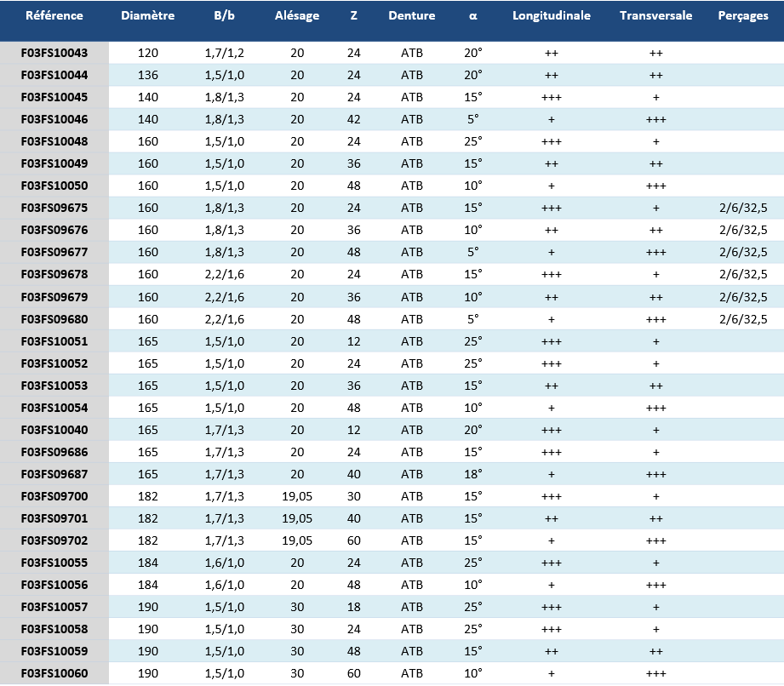
Task: Select Transversale +++ in F03FS10050 row
Action: pyautogui.click(x=656, y=186)
